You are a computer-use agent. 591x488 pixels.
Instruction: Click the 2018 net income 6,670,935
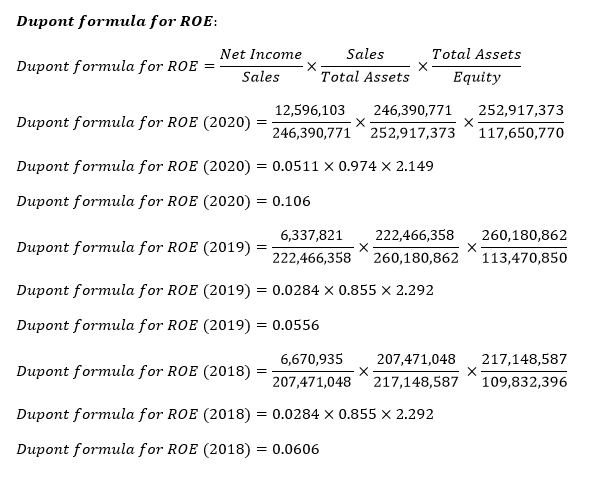(311, 360)
